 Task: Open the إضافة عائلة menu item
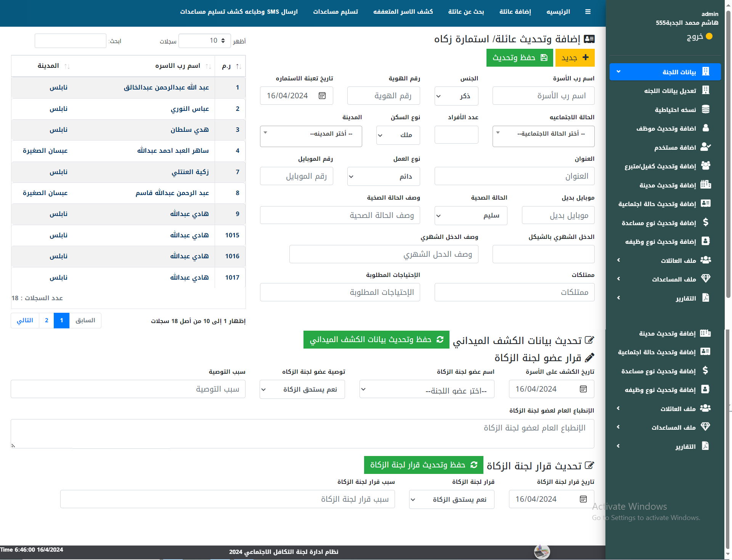[x=515, y=11]
